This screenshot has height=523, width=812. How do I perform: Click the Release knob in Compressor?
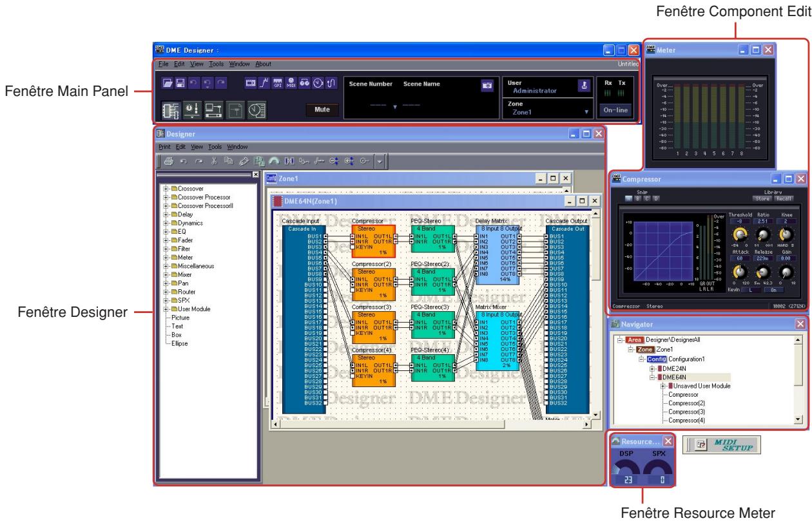click(x=762, y=272)
